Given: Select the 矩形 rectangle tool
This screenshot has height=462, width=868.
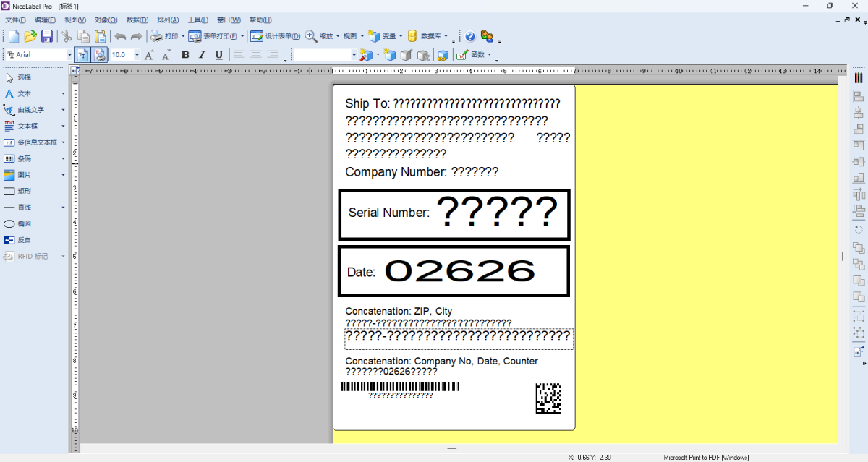Looking at the screenshot, I should point(24,191).
